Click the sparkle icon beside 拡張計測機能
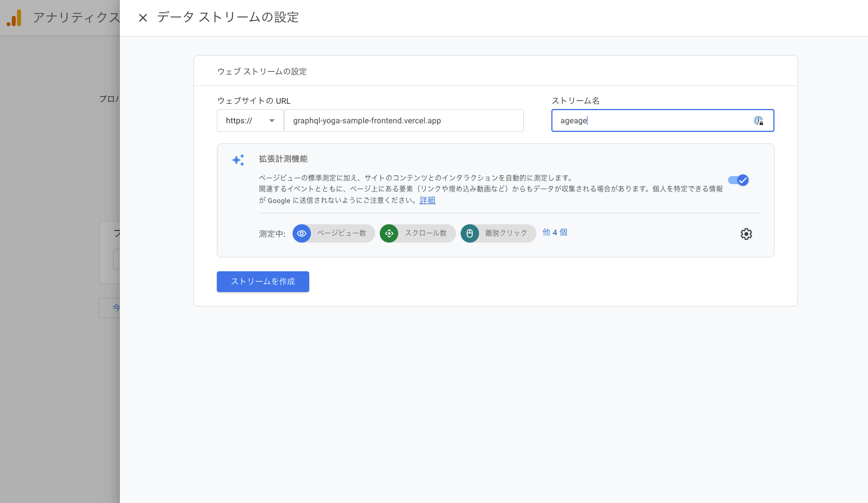The width and height of the screenshot is (868, 503). point(238,161)
